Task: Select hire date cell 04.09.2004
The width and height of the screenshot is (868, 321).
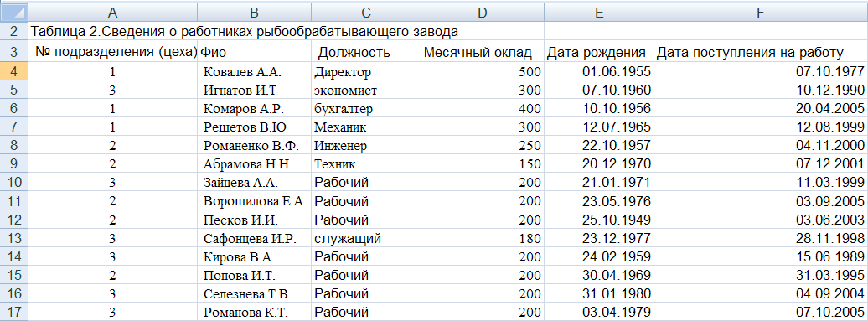Action: 761,294
